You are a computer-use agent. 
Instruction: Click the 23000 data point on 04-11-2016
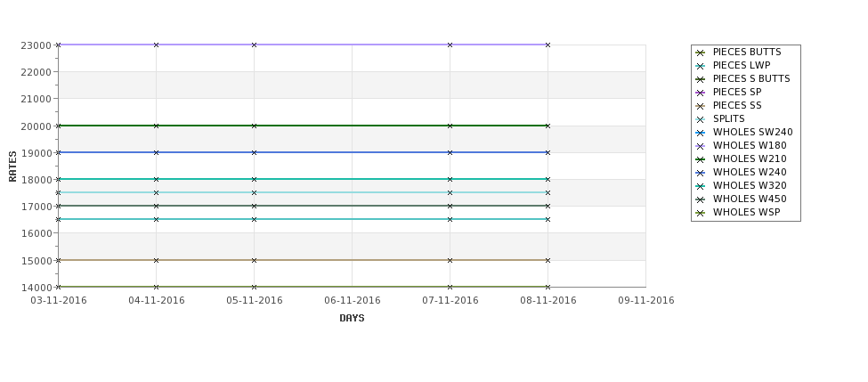pyautogui.click(x=156, y=45)
